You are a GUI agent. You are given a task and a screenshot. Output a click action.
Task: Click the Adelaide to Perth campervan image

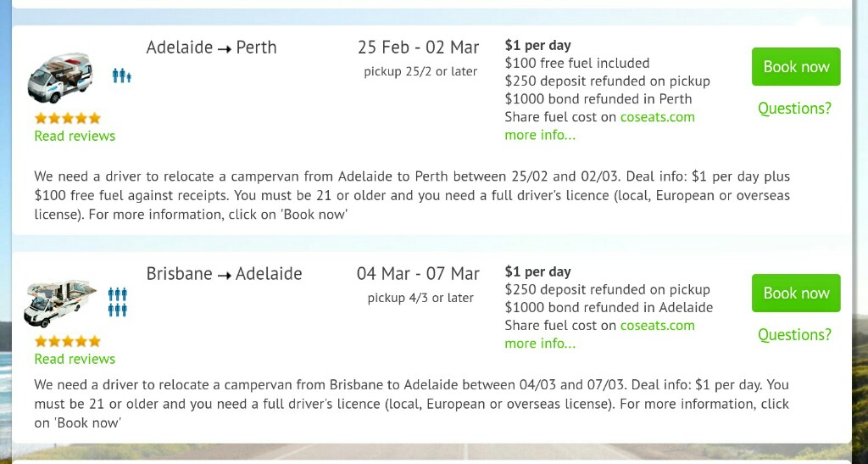60,77
